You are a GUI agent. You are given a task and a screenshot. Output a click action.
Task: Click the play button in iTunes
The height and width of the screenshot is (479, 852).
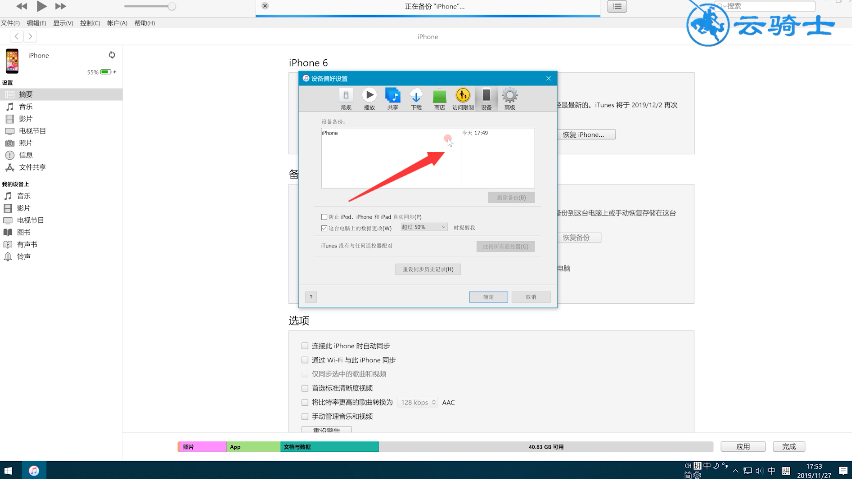click(41, 7)
